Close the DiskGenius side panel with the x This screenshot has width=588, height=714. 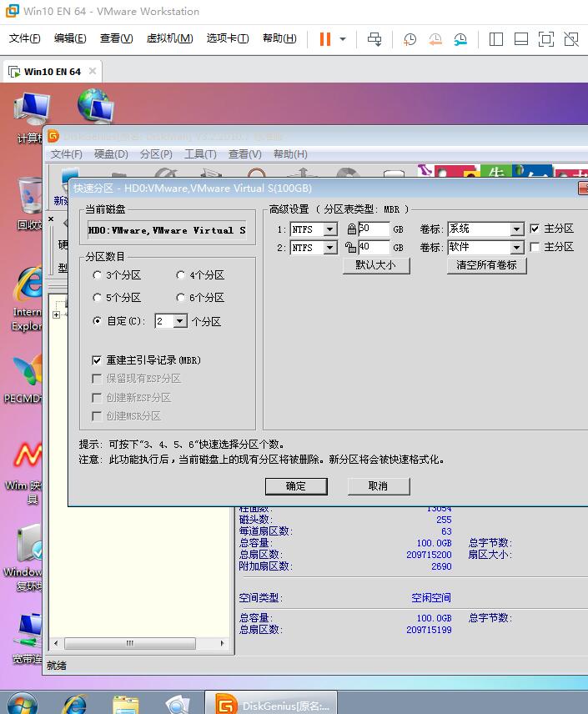(x=51, y=219)
